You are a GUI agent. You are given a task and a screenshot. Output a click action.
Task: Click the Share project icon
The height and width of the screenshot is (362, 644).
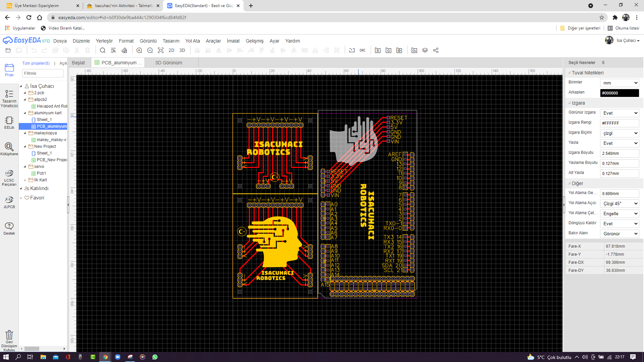[436, 50]
